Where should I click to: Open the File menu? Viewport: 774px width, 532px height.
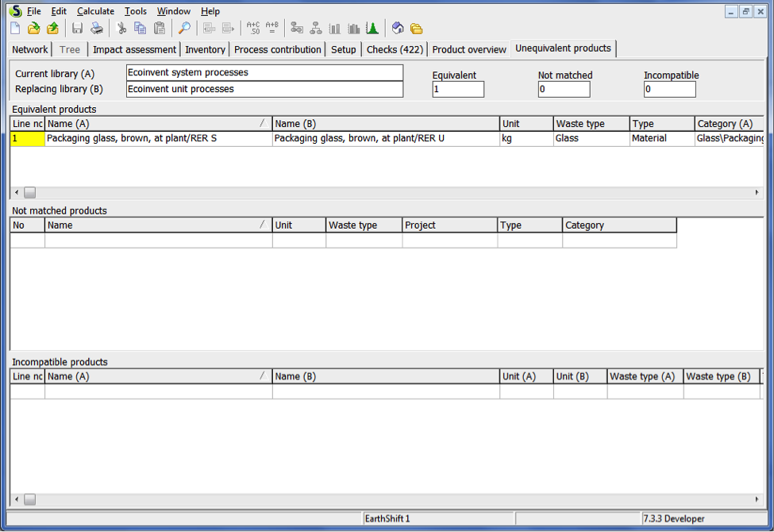(x=33, y=11)
